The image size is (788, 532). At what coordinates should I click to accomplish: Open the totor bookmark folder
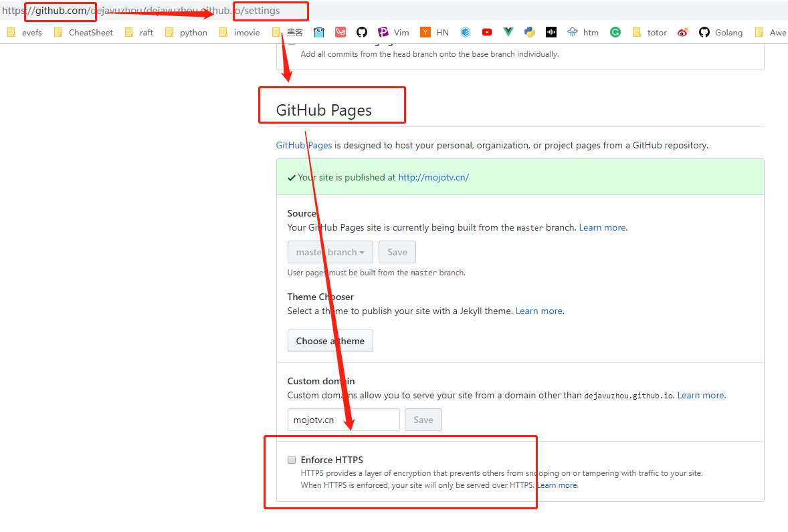pos(650,33)
